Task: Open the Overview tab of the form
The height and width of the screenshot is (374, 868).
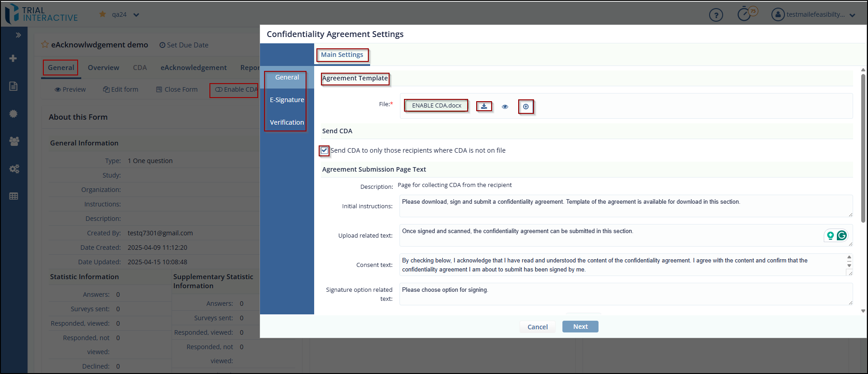Action: tap(103, 68)
